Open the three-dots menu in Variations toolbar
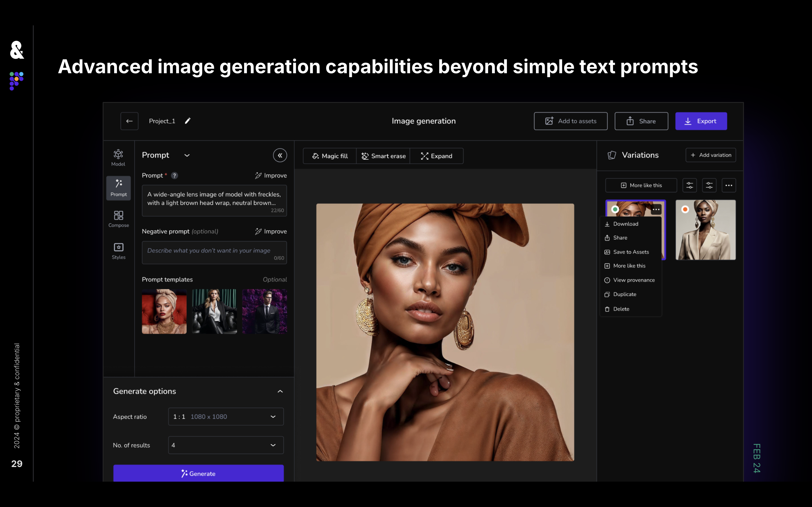 click(x=729, y=185)
